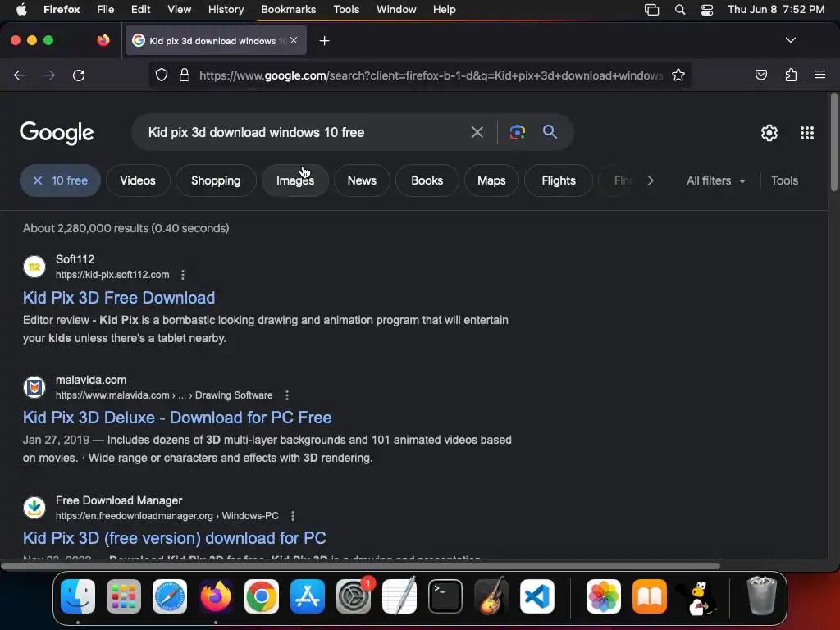Switch to Flights results

point(558,180)
